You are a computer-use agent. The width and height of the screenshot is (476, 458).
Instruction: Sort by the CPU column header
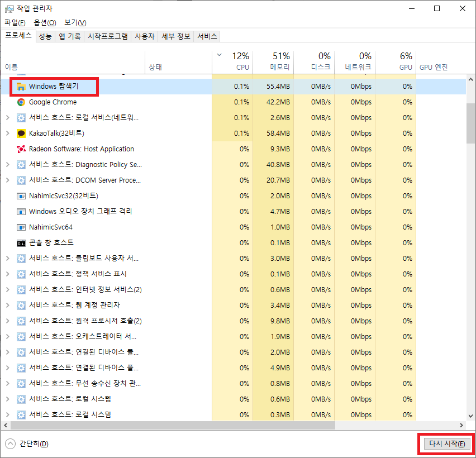pos(232,61)
